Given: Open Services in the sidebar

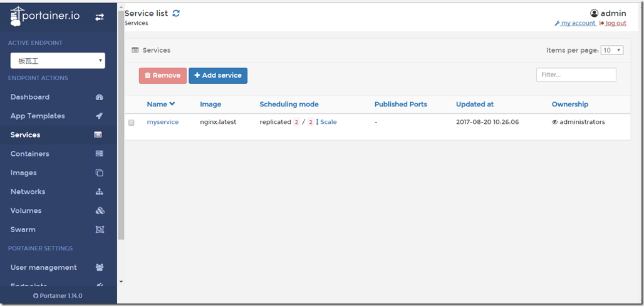Looking at the screenshot, I should click(x=26, y=135).
